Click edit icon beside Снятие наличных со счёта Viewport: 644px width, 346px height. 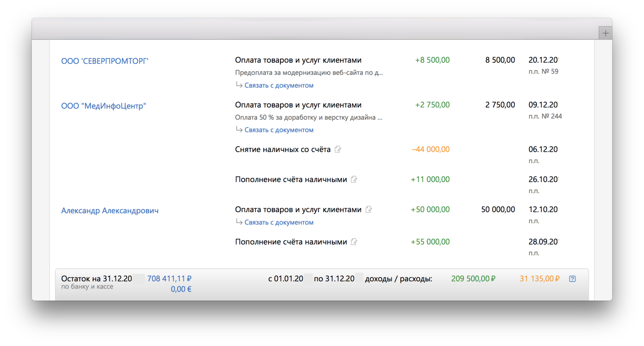click(338, 149)
